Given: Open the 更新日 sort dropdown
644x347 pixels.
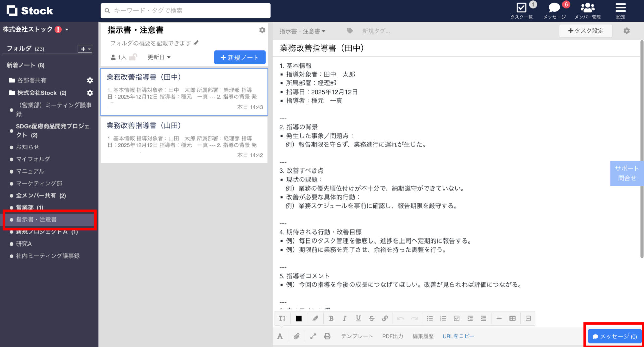Looking at the screenshot, I should coord(159,57).
